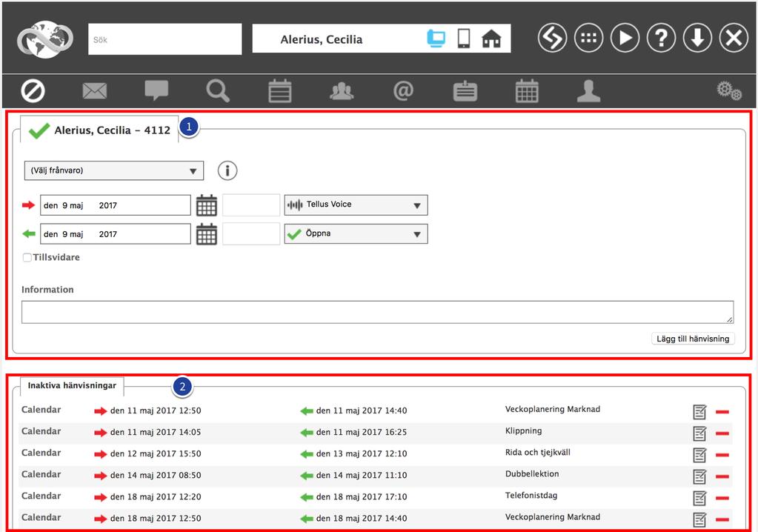Click the end date field with green arrow
This screenshot has width=758, height=532.
click(x=116, y=234)
